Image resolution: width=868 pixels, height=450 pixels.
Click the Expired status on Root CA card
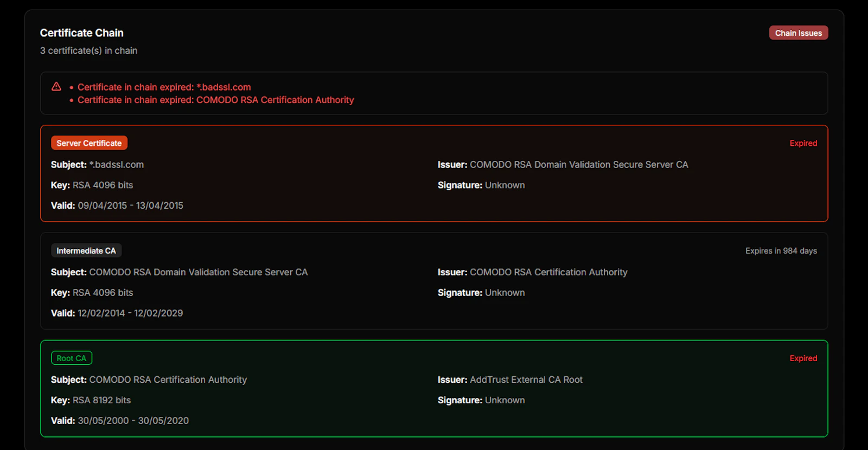803,358
